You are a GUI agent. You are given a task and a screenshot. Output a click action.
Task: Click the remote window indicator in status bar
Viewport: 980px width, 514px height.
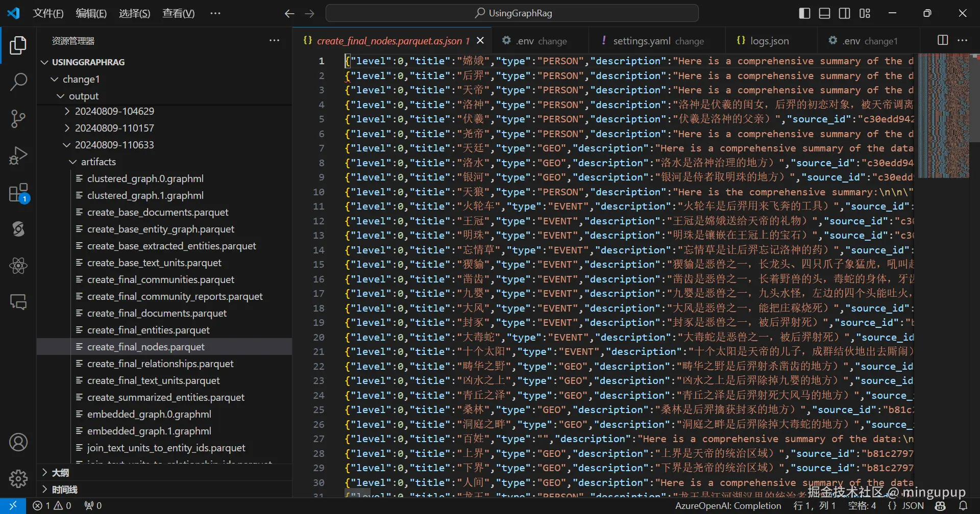point(13,506)
